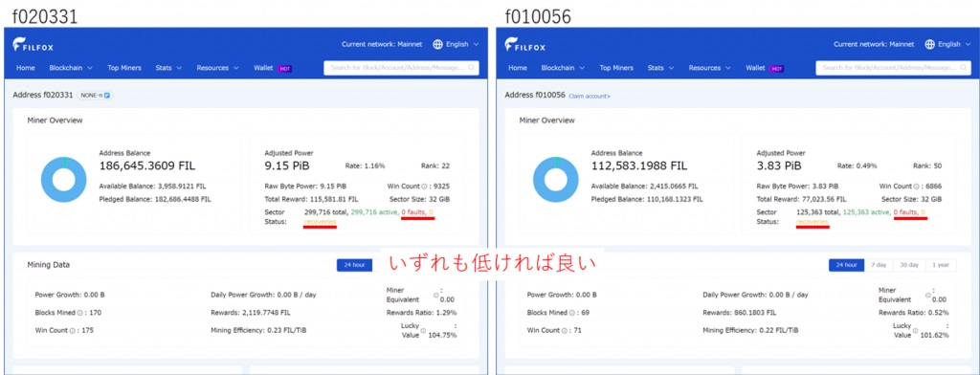Viewport: 980px width, 375px height.
Task: Switch Mining Data to 7 day
Action: tap(879, 265)
